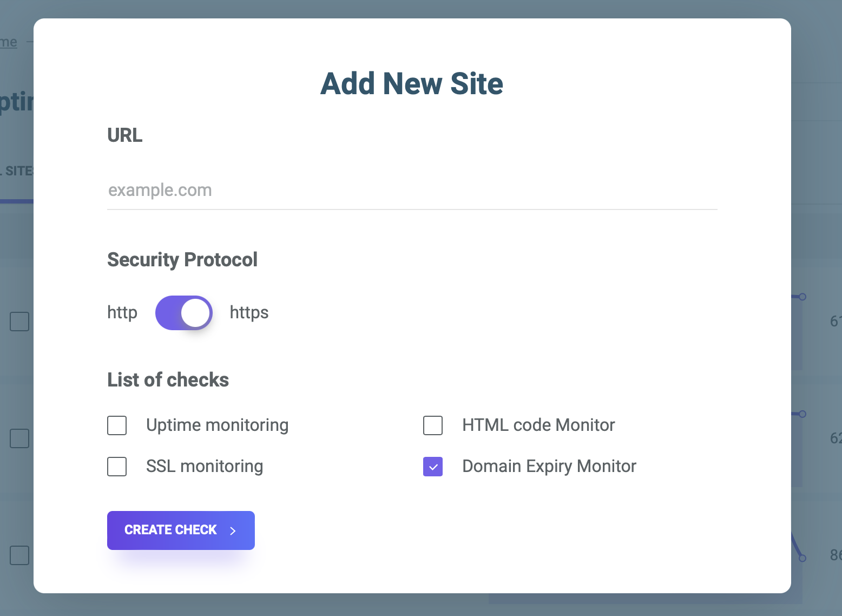842x616 pixels.
Task: Uncheck the Domain Expiry Monitor checkbox
Action: 433,467
